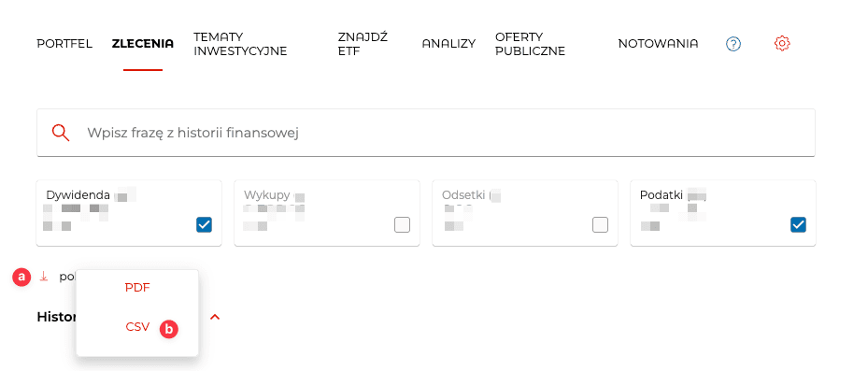Open help via the question mark icon
Image resolution: width=868 pixels, height=371 pixels.
[x=733, y=44]
